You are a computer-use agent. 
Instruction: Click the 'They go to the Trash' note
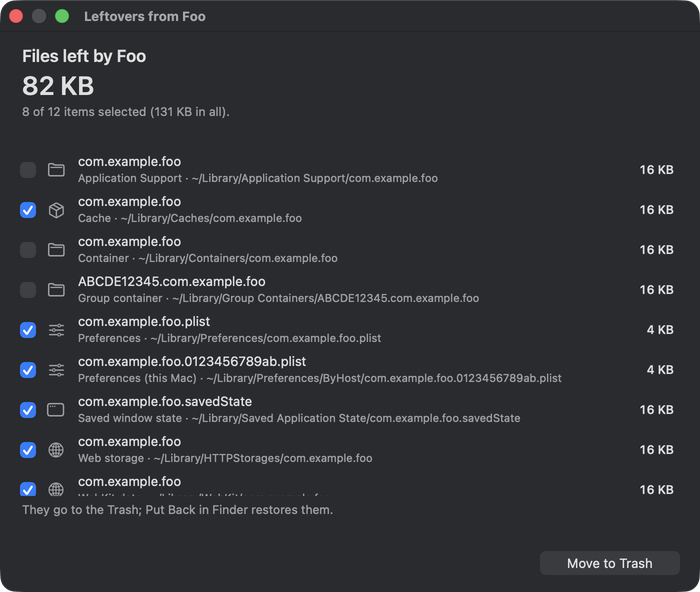178,510
